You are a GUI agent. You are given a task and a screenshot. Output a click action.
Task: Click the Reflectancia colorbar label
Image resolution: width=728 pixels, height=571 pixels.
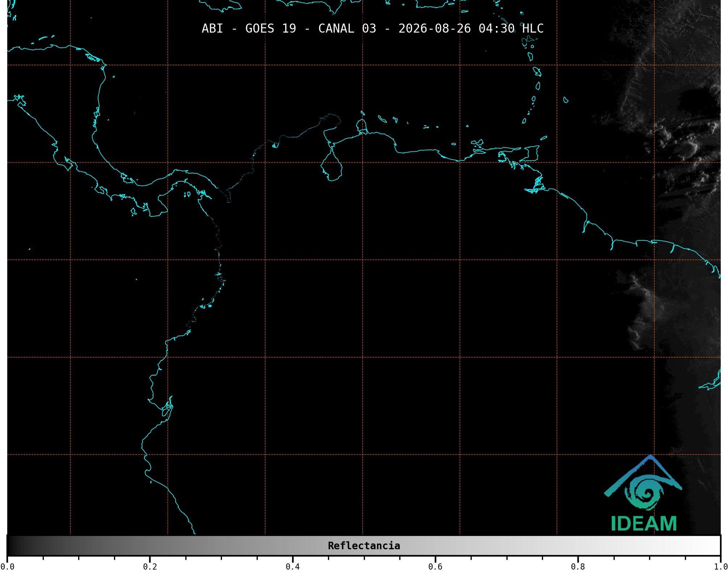pyautogui.click(x=364, y=546)
